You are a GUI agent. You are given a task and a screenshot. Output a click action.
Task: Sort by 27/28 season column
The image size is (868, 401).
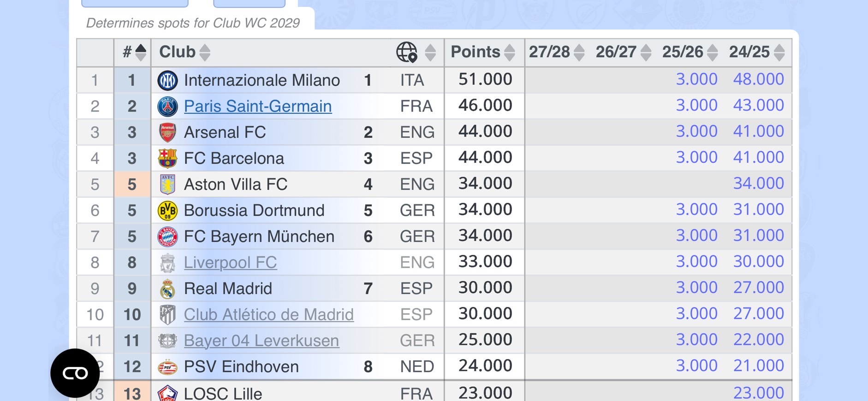click(x=579, y=52)
